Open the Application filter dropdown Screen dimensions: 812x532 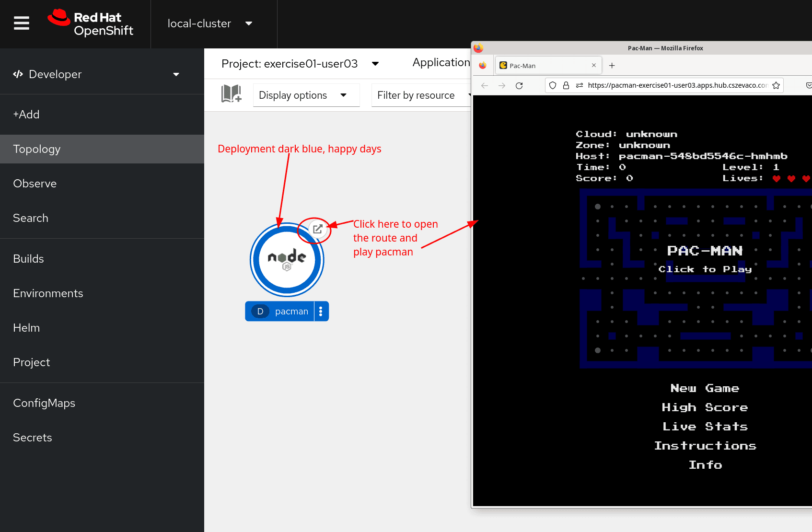coord(441,63)
